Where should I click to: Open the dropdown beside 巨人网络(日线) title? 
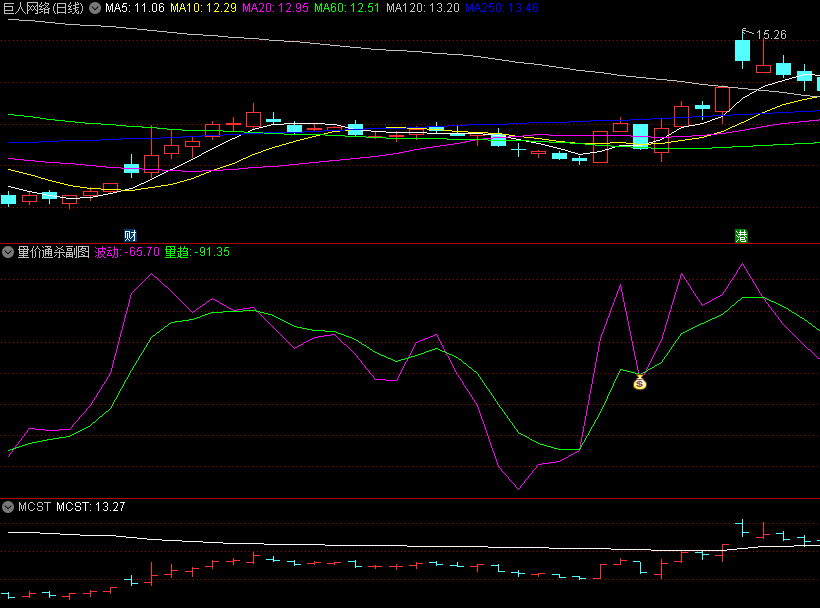click(95, 8)
